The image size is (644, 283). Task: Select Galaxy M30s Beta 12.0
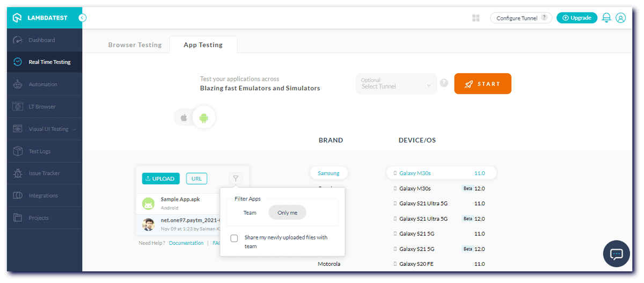pos(441,188)
